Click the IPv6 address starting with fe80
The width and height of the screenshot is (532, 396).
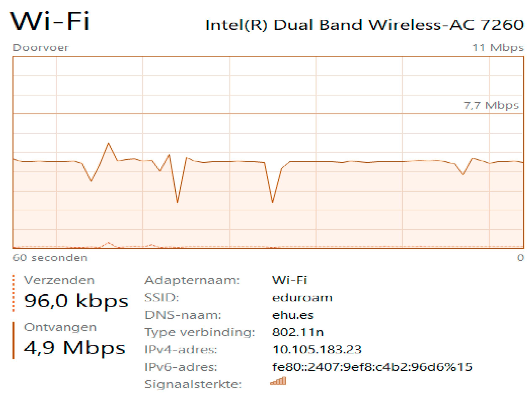(372, 367)
